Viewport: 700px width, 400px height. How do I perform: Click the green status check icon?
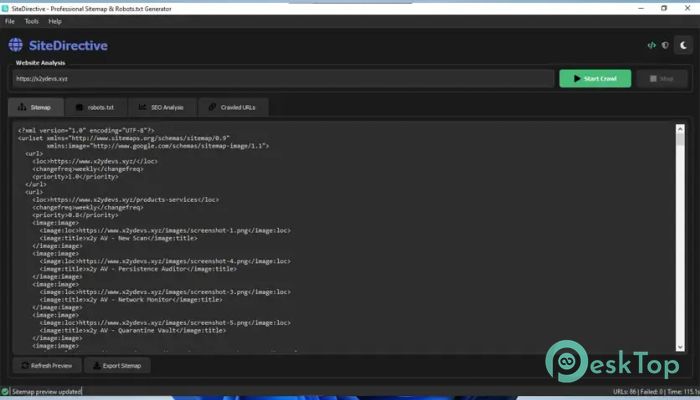coord(5,392)
